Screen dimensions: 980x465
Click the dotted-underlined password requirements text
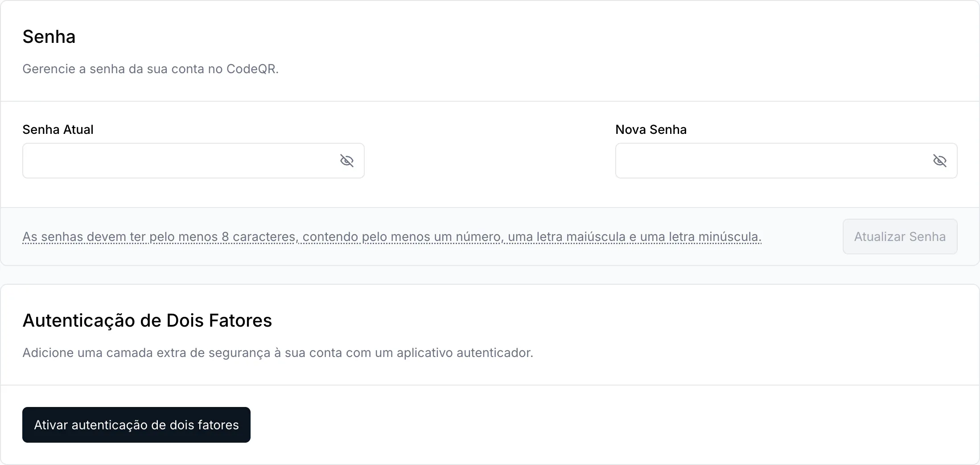click(x=392, y=237)
